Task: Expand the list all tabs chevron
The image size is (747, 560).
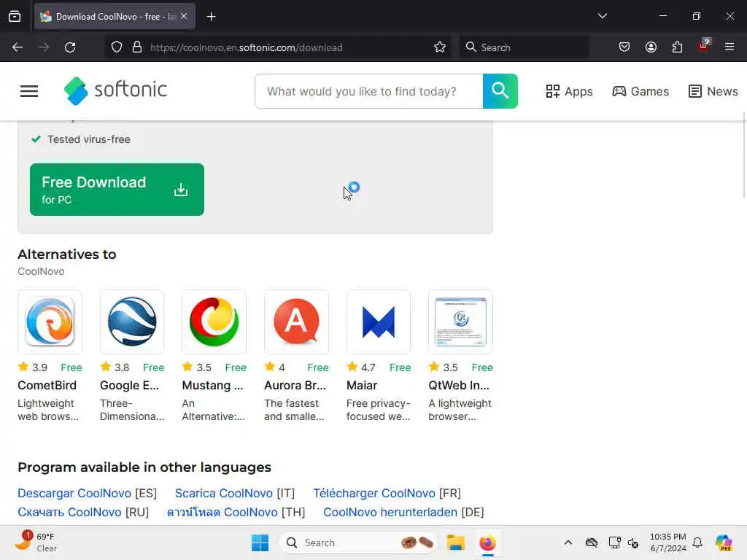Action: point(602,16)
